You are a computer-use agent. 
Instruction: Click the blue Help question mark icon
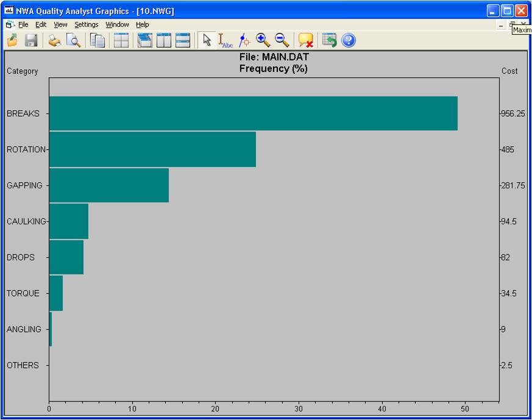point(348,40)
